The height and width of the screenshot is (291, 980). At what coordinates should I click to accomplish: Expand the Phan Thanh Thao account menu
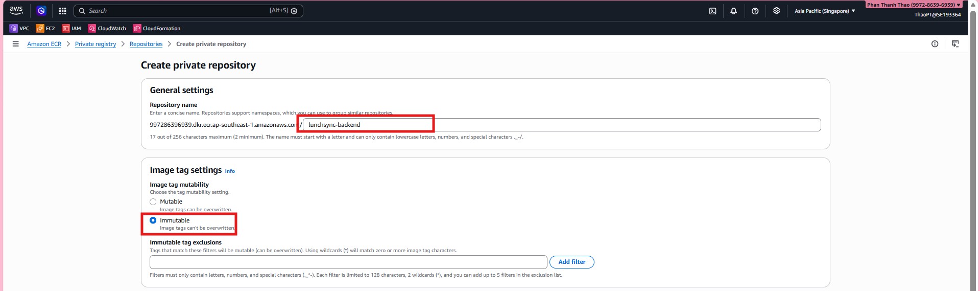[914, 5]
